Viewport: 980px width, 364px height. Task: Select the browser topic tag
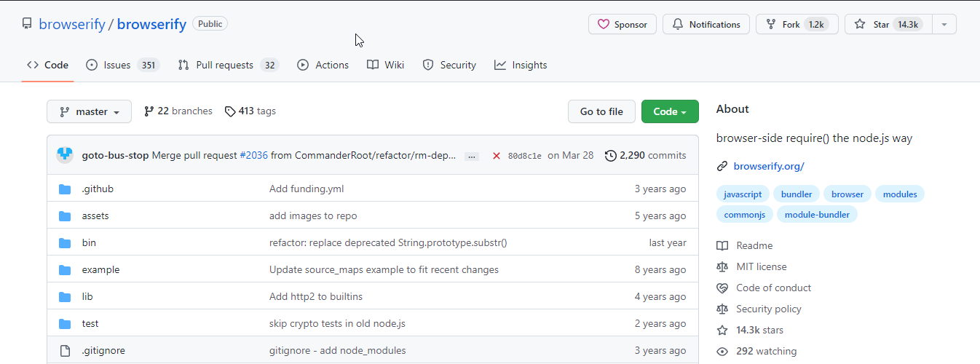pyautogui.click(x=847, y=194)
